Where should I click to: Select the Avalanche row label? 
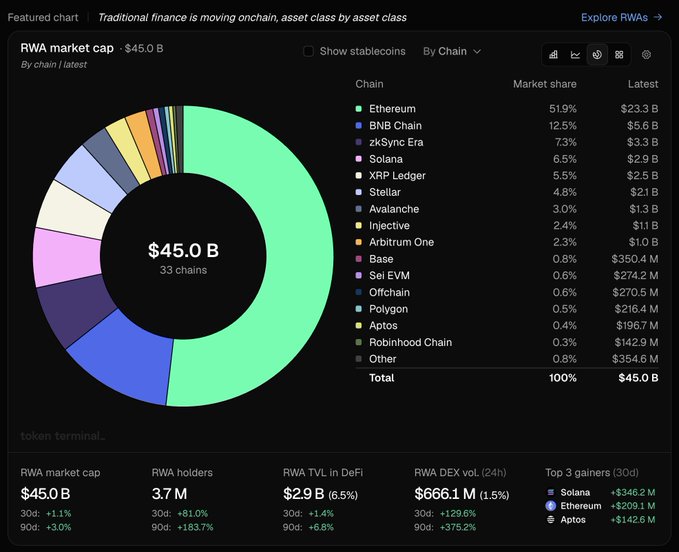394,209
